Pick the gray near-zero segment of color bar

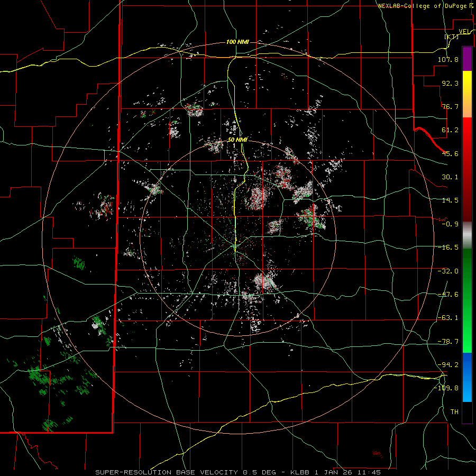[467, 235]
